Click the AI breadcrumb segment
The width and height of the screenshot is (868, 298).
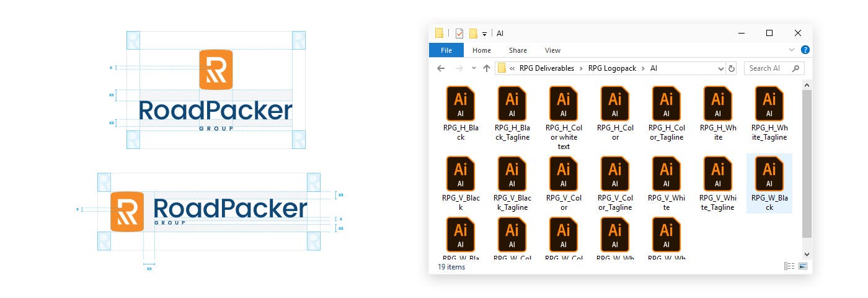pyautogui.click(x=653, y=68)
